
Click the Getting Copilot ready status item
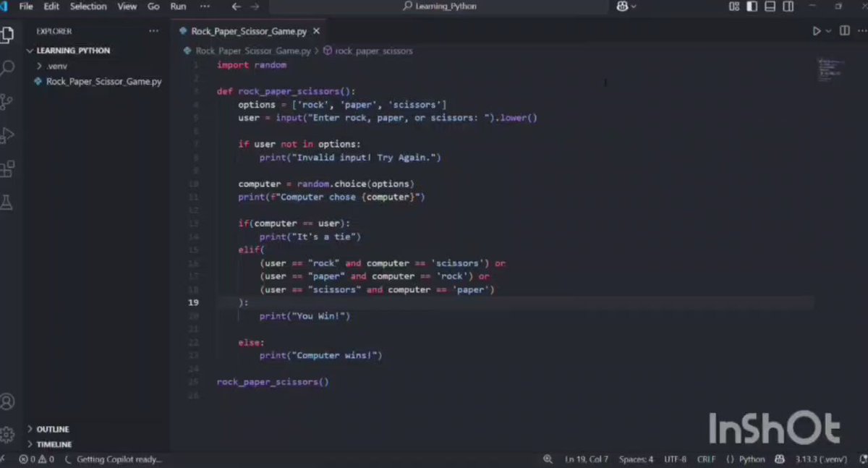click(x=114, y=459)
